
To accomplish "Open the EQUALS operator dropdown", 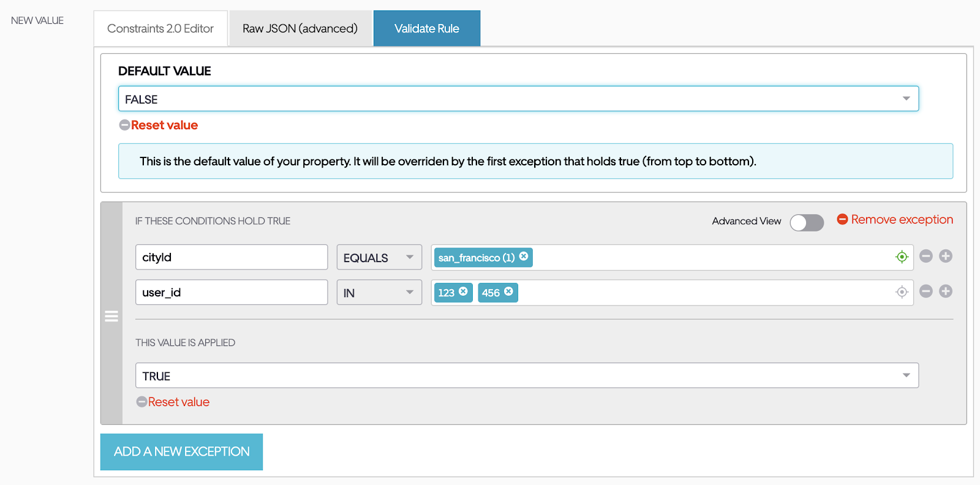I will coord(379,257).
